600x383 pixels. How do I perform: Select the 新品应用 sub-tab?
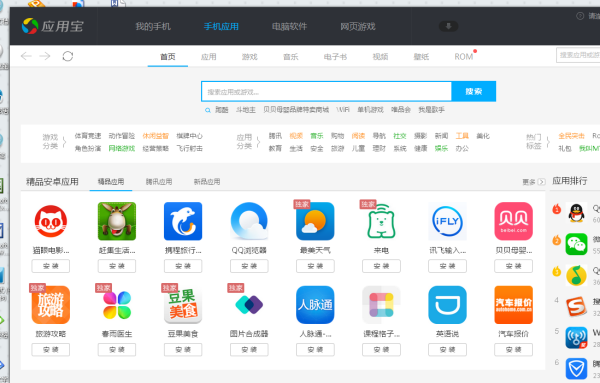click(x=207, y=182)
